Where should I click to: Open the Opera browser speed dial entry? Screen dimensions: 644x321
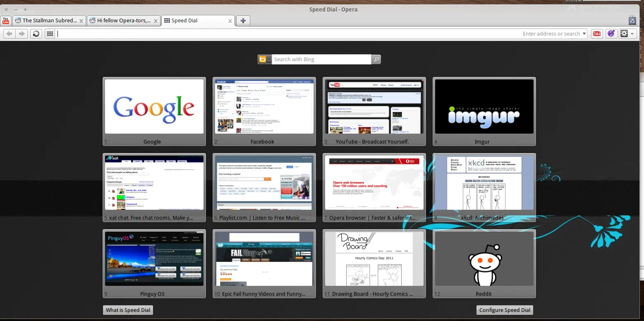tap(374, 187)
